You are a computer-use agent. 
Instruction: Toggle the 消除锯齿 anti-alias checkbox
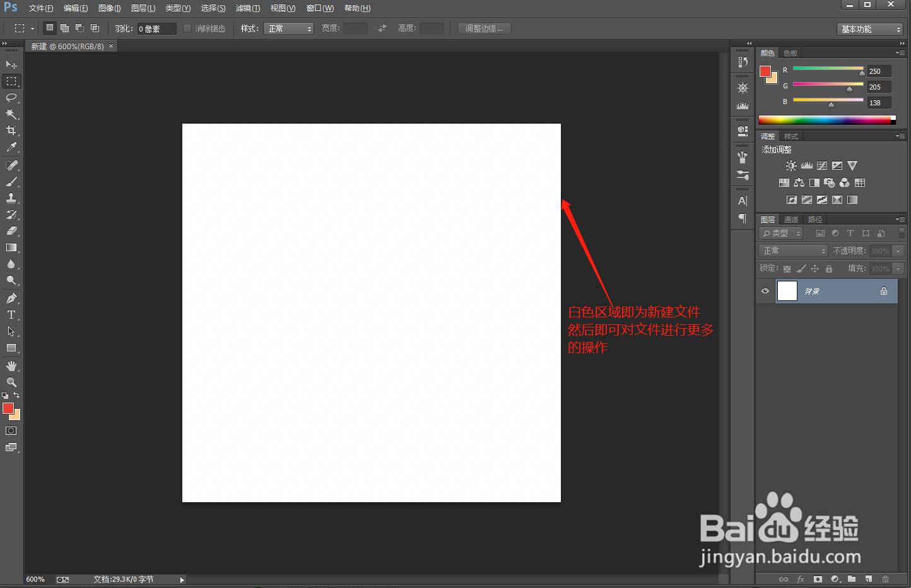point(187,28)
